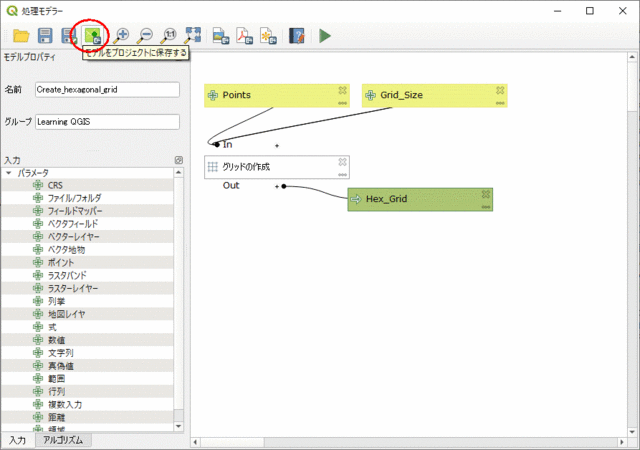Canvas vertical scrollbar down arrow
The width and height of the screenshot is (640, 450).
tap(632, 432)
